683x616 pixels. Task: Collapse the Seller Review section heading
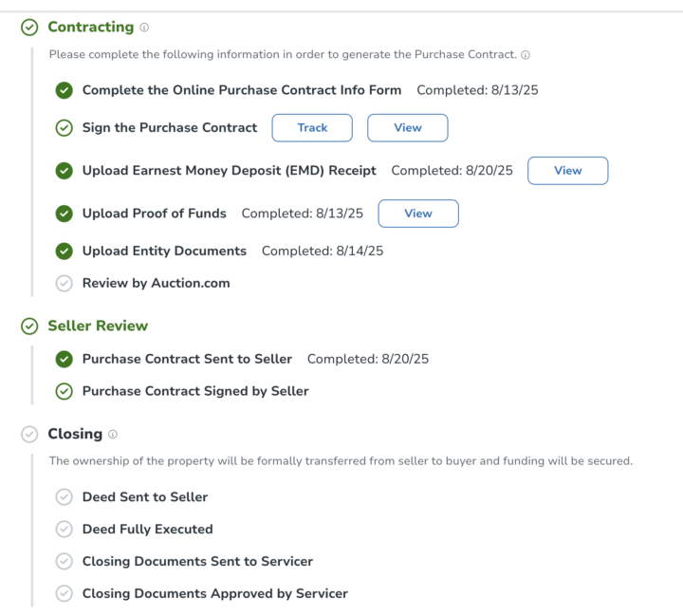click(x=98, y=327)
